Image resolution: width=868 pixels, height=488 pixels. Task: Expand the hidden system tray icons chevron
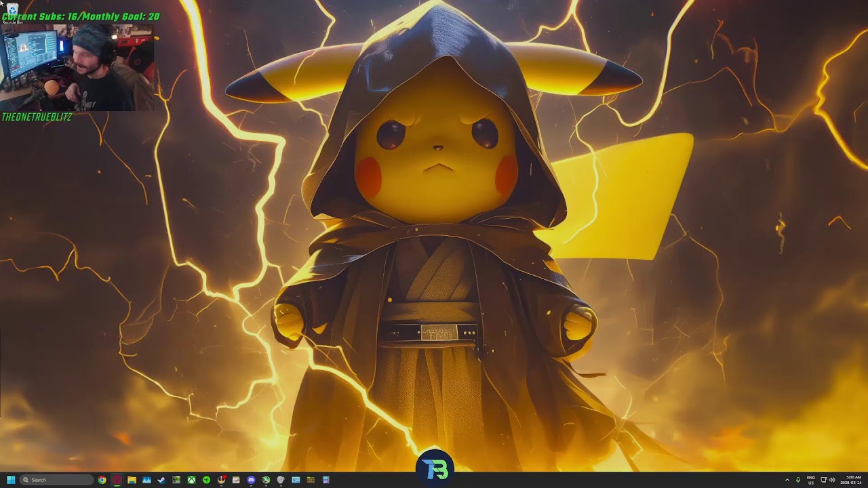click(787, 480)
